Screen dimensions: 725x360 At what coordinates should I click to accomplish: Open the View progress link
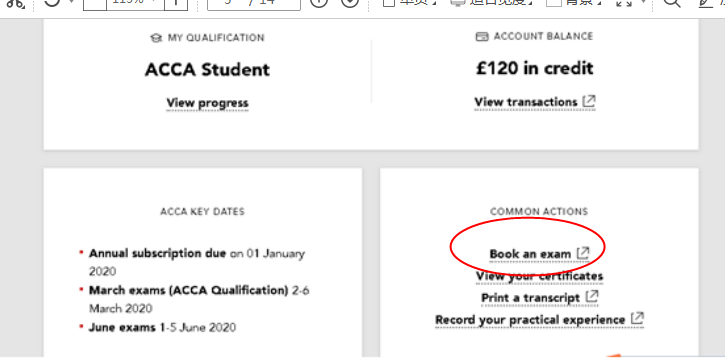tap(207, 103)
